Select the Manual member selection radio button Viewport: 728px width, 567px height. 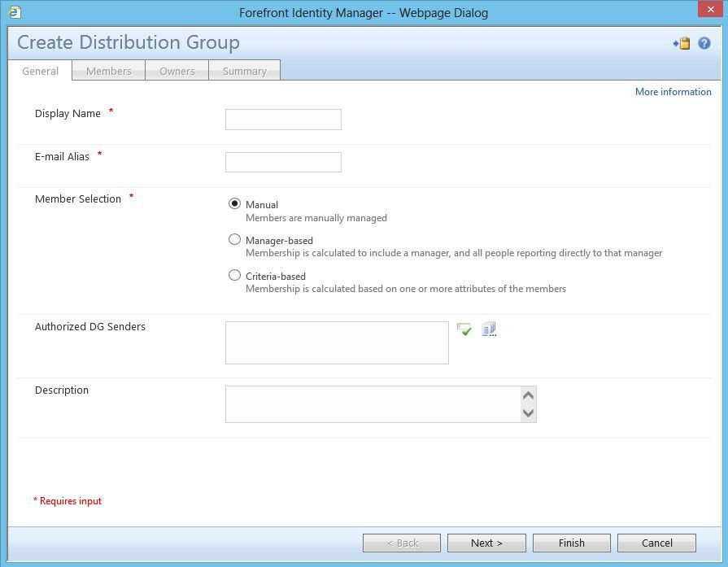(234, 203)
